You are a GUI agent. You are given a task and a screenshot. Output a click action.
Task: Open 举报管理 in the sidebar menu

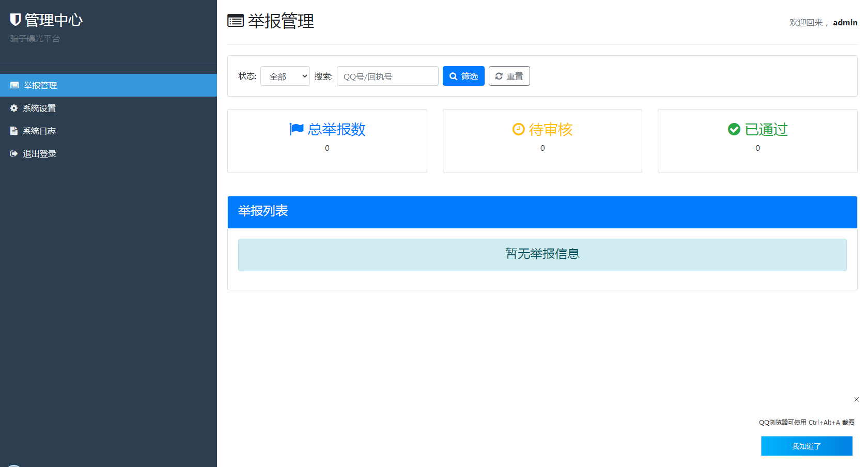click(40, 85)
